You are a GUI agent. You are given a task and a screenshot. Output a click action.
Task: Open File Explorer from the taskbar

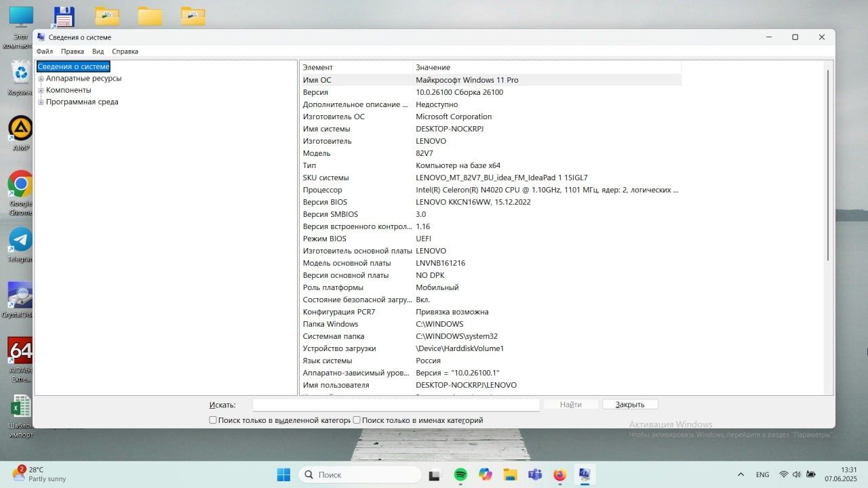coord(510,474)
